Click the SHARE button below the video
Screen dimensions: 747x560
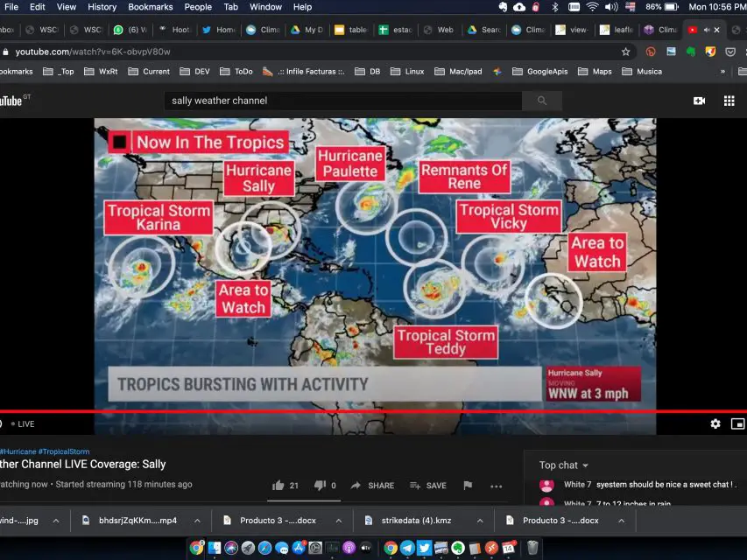372,486
